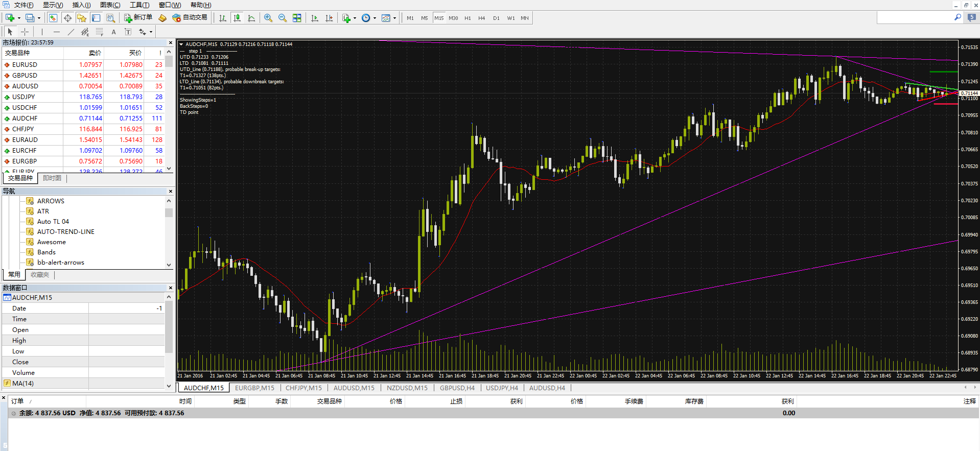Open the 文件(F) menu
The width and height of the screenshot is (980, 451).
[x=24, y=5]
